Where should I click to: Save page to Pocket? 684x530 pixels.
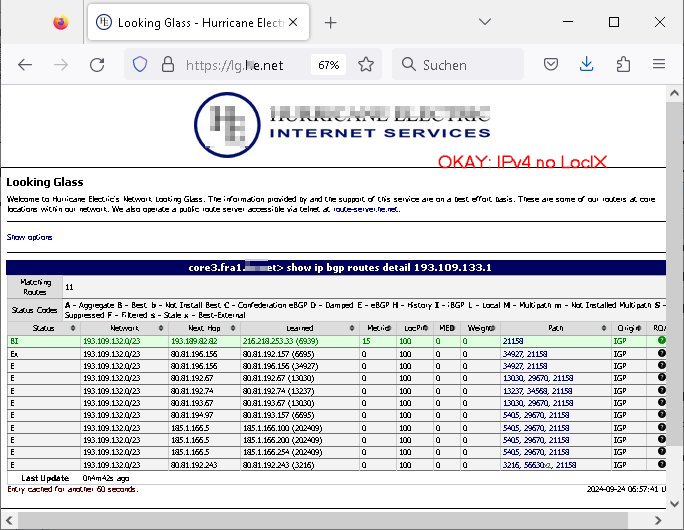click(x=551, y=65)
